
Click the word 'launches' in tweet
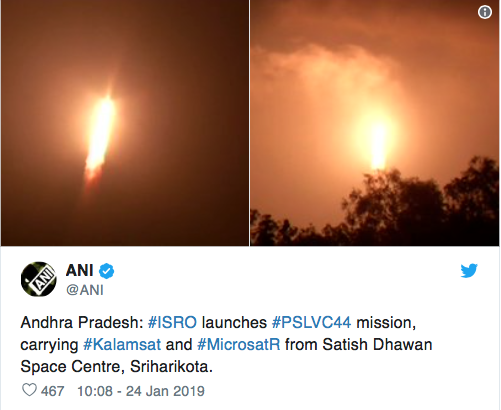click(x=234, y=323)
